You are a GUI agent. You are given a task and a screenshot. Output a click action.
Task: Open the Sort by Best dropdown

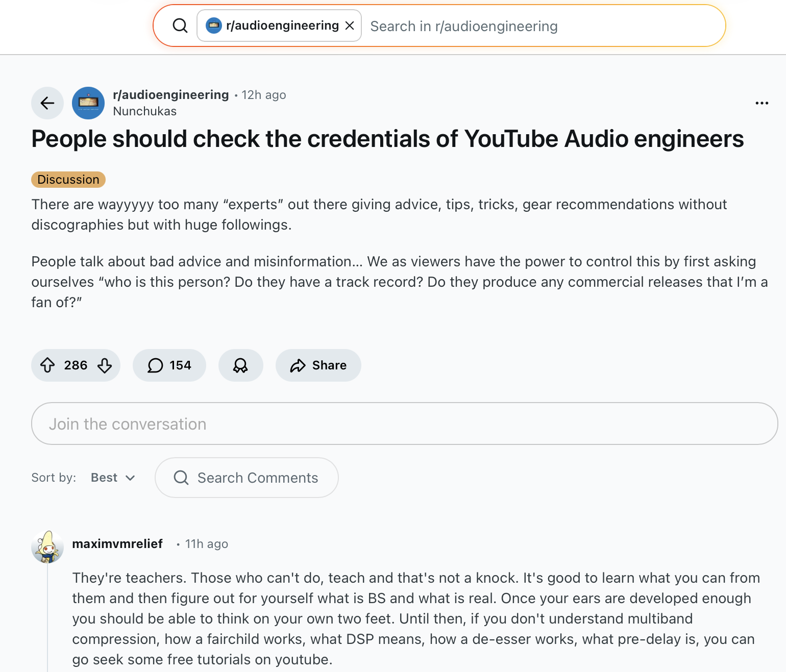point(112,478)
